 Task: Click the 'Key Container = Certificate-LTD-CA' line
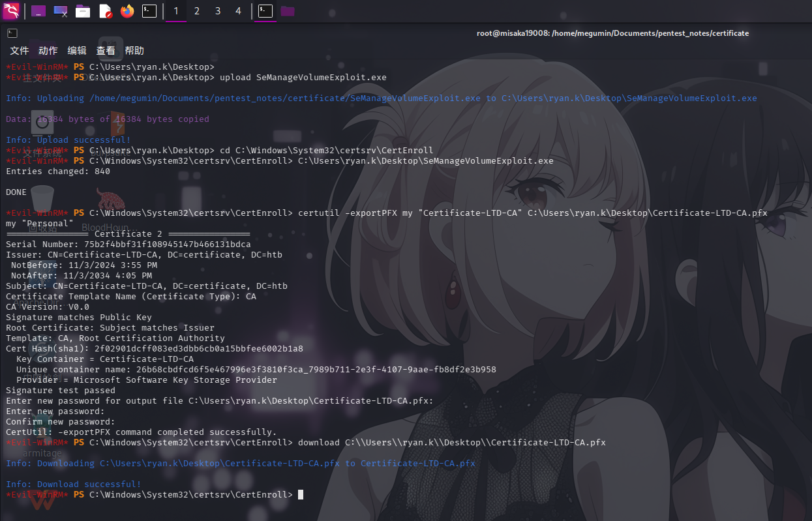point(105,359)
